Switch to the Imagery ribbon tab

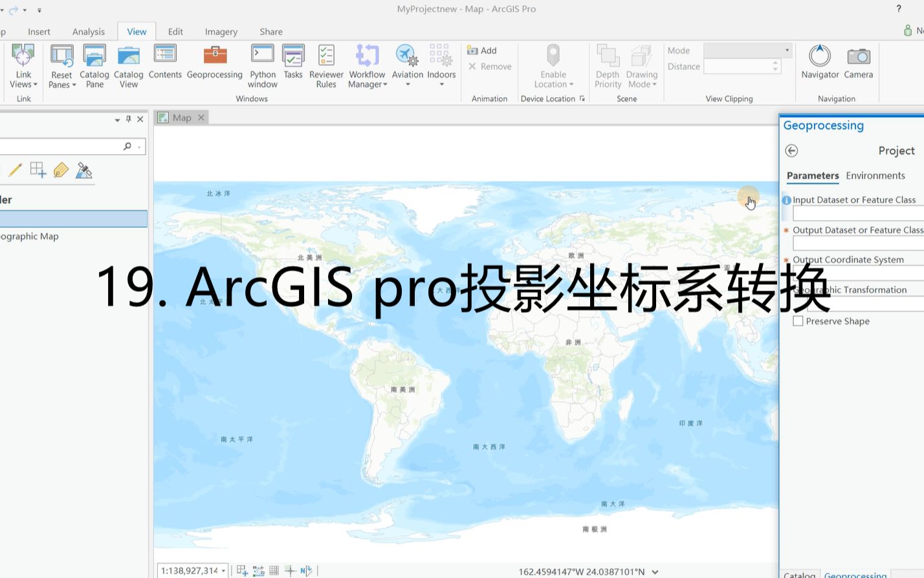(x=221, y=31)
